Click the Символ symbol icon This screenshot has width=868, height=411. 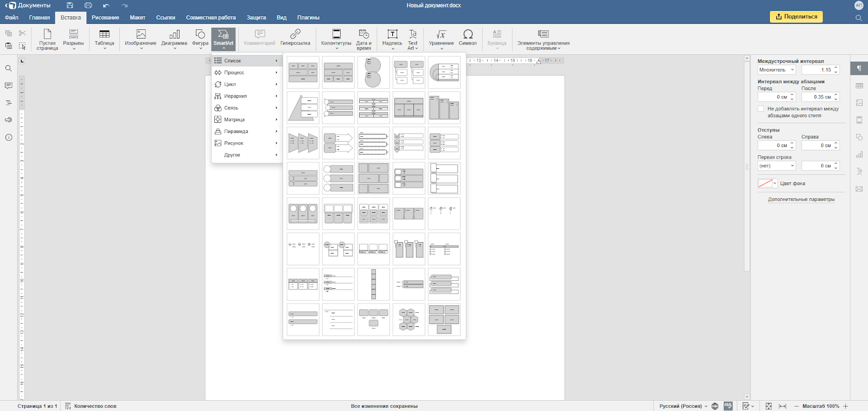pyautogui.click(x=468, y=37)
